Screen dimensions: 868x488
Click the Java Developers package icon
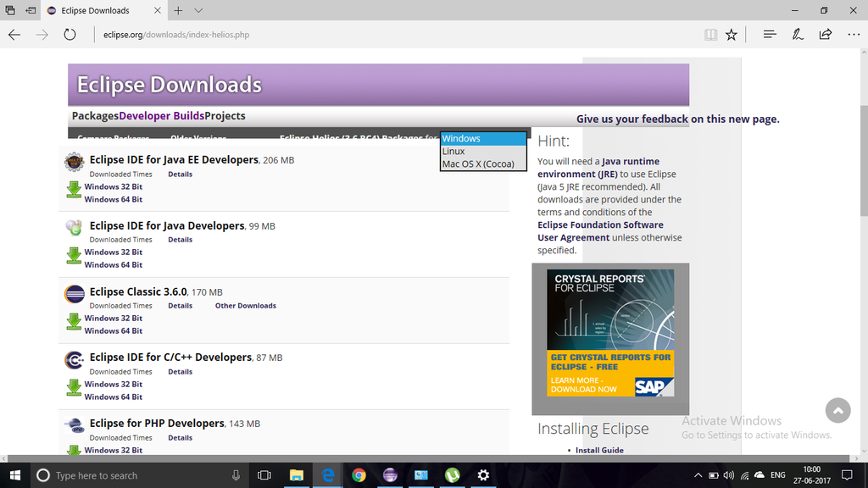pos(74,227)
